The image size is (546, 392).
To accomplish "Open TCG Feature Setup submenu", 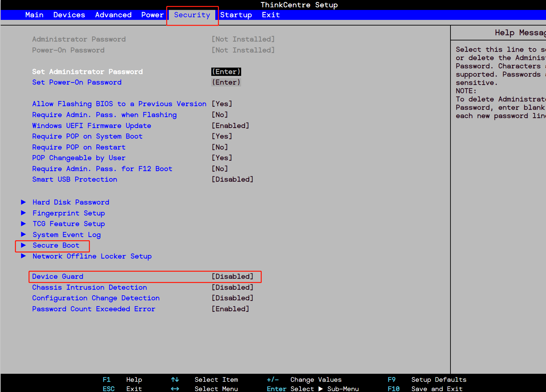I will click(x=69, y=224).
